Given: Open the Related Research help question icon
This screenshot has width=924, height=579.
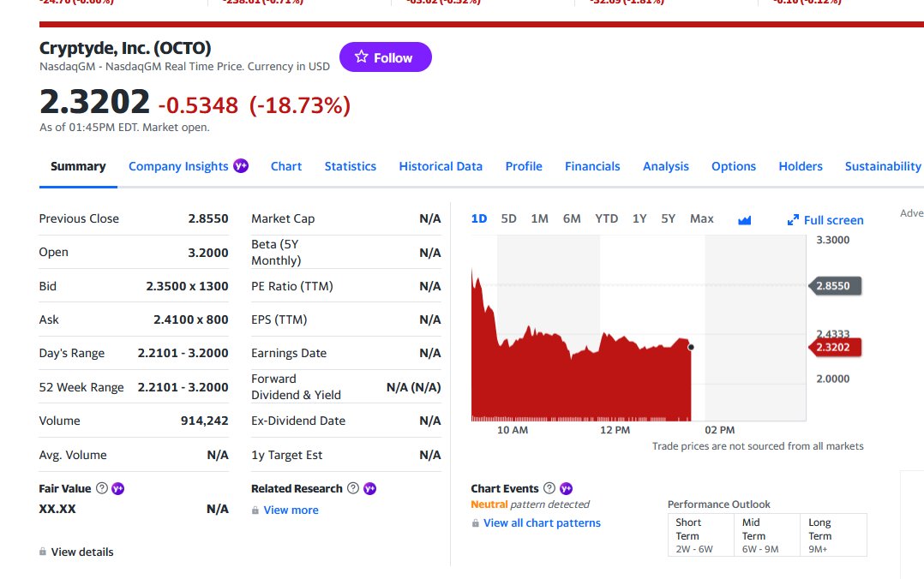Looking at the screenshot, I should 353,488.
